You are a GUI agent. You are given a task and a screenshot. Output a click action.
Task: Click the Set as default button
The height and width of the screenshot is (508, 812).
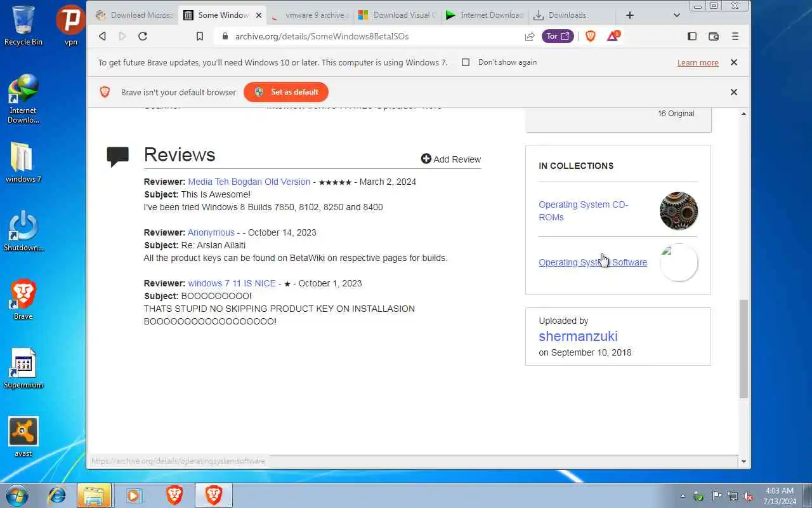click(x=286, y=92)
